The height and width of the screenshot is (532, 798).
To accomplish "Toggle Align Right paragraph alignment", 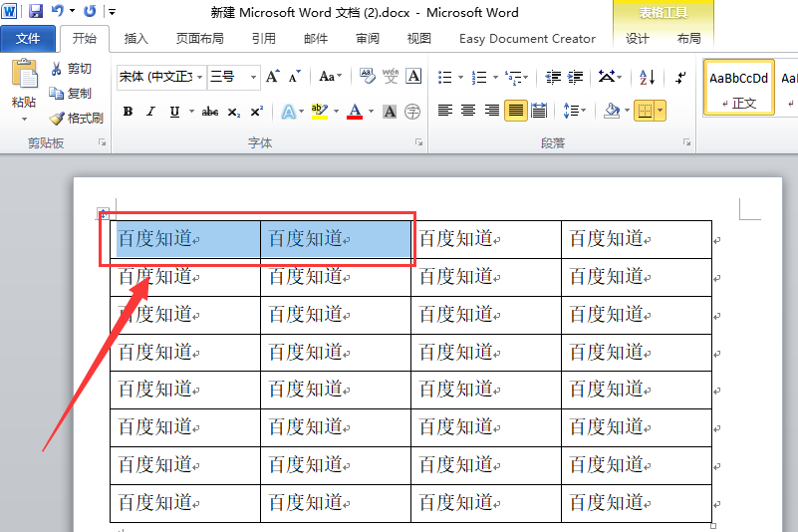I will coord(491,111).
